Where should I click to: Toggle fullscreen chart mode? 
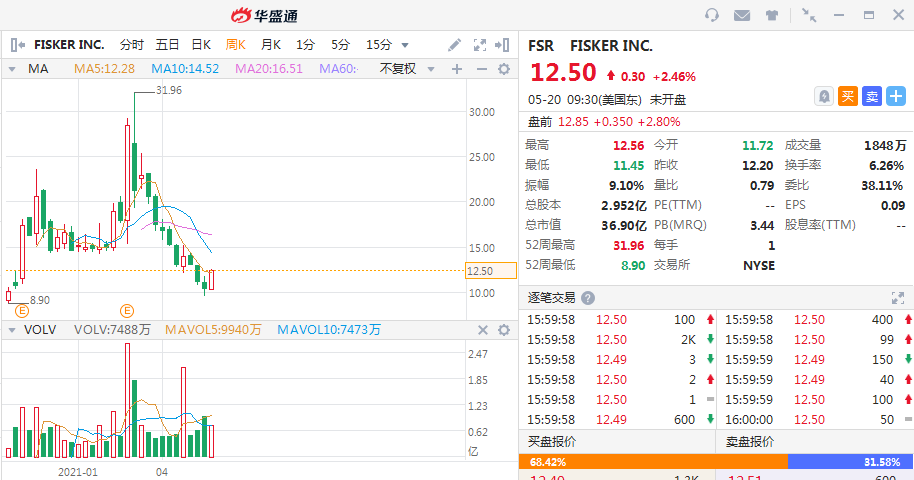point(480,45)
